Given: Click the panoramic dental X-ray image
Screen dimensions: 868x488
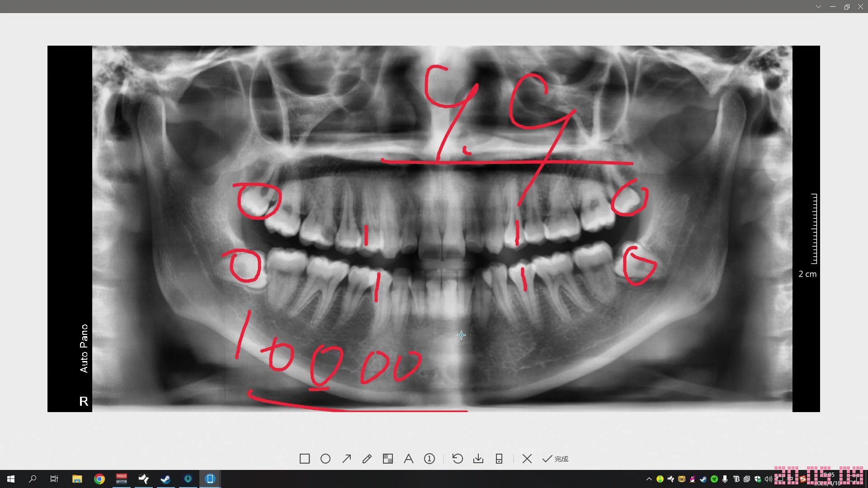Looking at the screenshot, I should pos(434,229).
